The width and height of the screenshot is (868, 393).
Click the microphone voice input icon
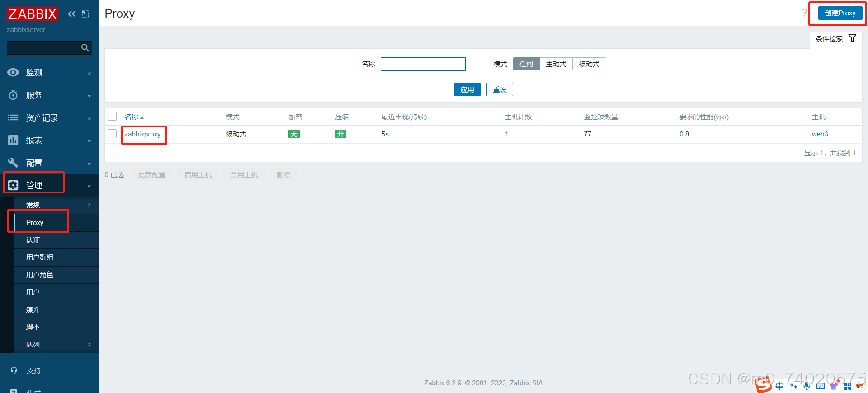tap(807, 386)
